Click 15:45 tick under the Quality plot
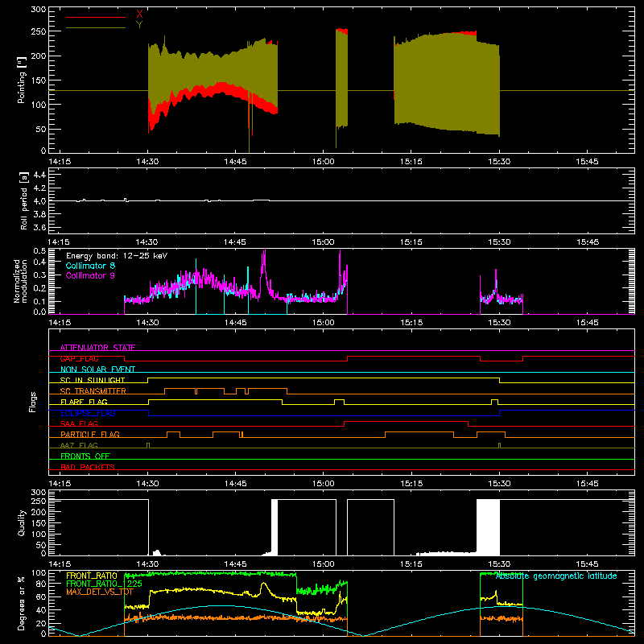The image size is (644, 644). [587, 564]
